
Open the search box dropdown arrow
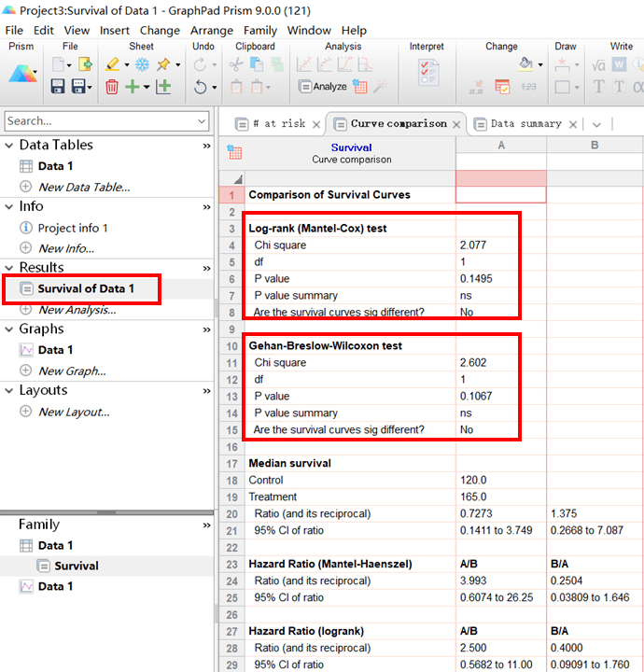pyautogui.click(x=202, y=120)
